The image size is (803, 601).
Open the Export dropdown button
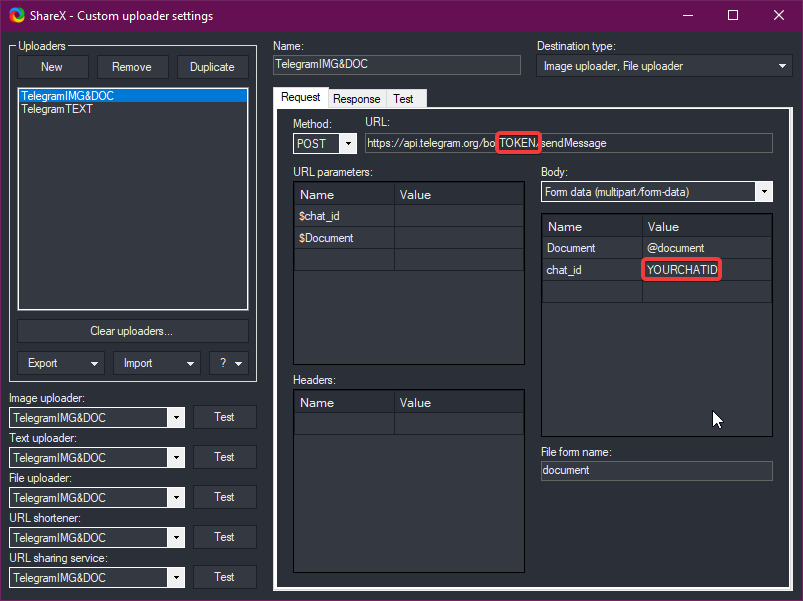(x=61, y=363)
